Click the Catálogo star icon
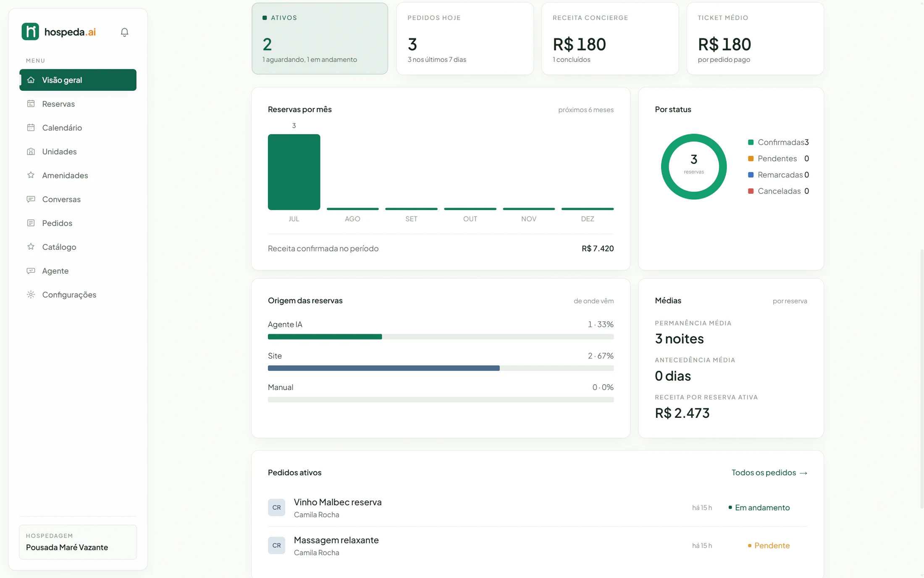Screen dimensions: 924x578 tap(31, 246)
